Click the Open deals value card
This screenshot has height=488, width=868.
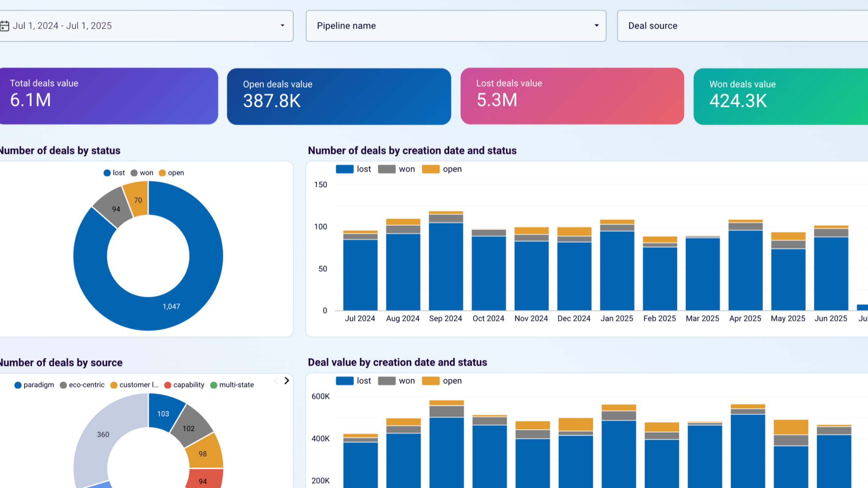point(339,96)
